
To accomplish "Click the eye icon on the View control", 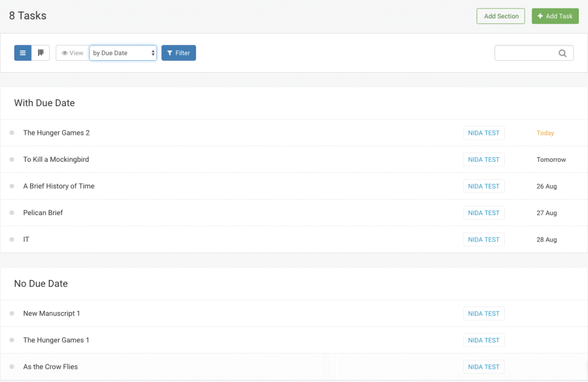I will coord(65,53).
